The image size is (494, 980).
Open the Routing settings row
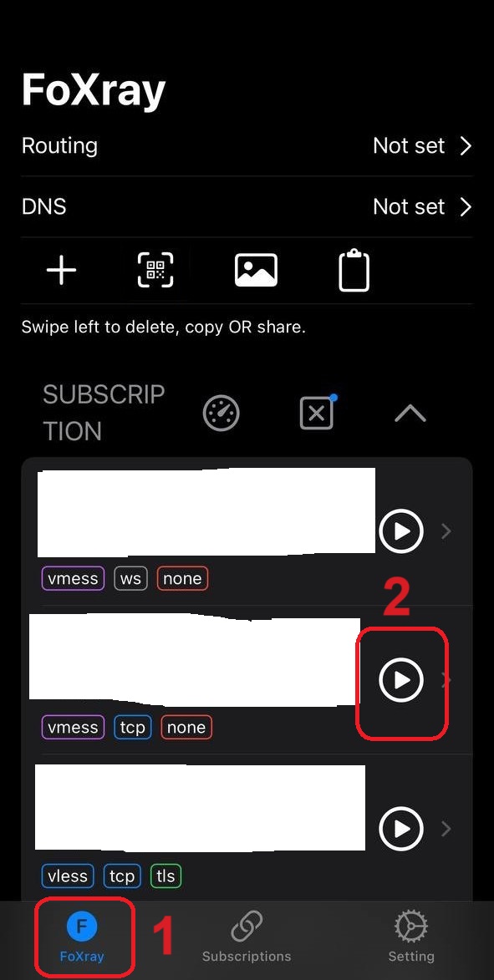pyautogui.click(x=247, y=145)
